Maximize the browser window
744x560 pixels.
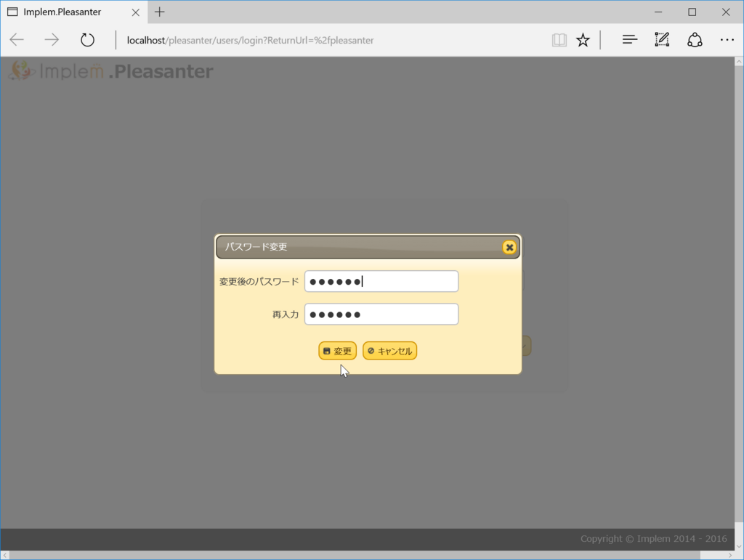692,12
